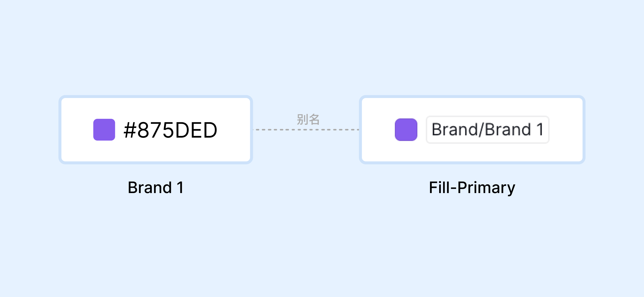Click the first word Brand inside the alias chip
Viewport: 644px width, 297px height.
[455, 130]
